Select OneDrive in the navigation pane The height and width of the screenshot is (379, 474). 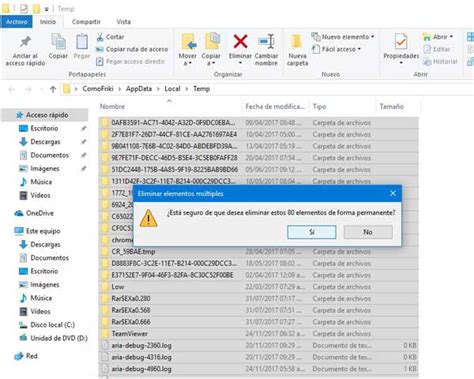tap(34, 213)
